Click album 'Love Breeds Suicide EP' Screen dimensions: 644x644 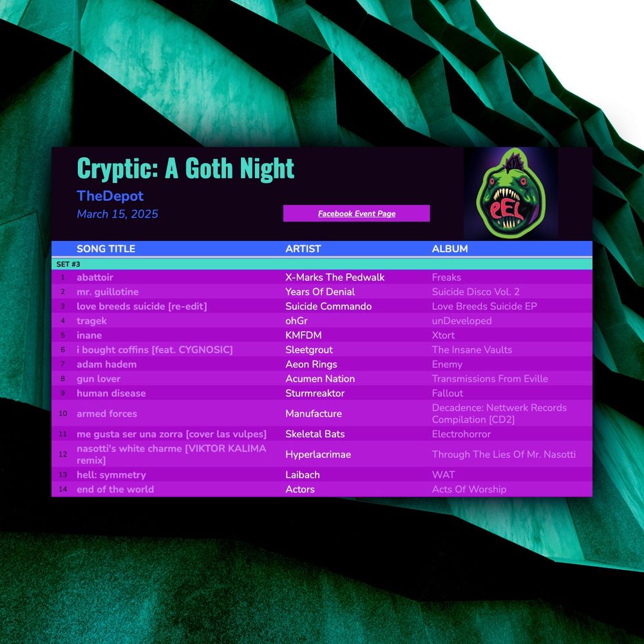coord(484,307)
